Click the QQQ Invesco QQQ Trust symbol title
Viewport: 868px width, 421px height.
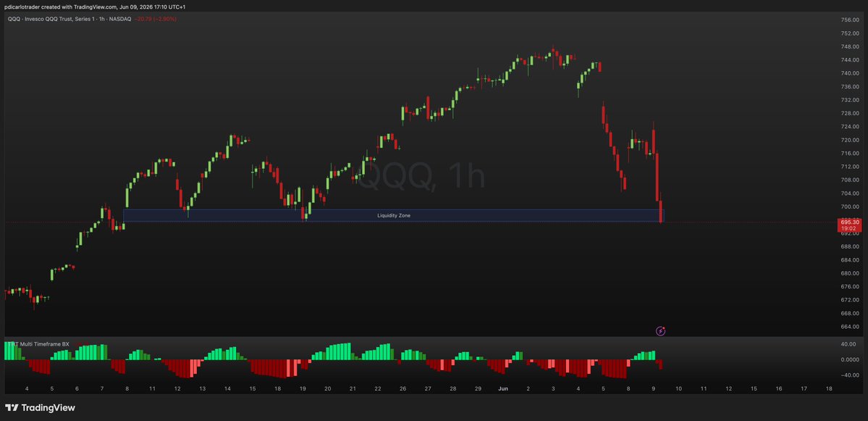click(x=69, y=19)
